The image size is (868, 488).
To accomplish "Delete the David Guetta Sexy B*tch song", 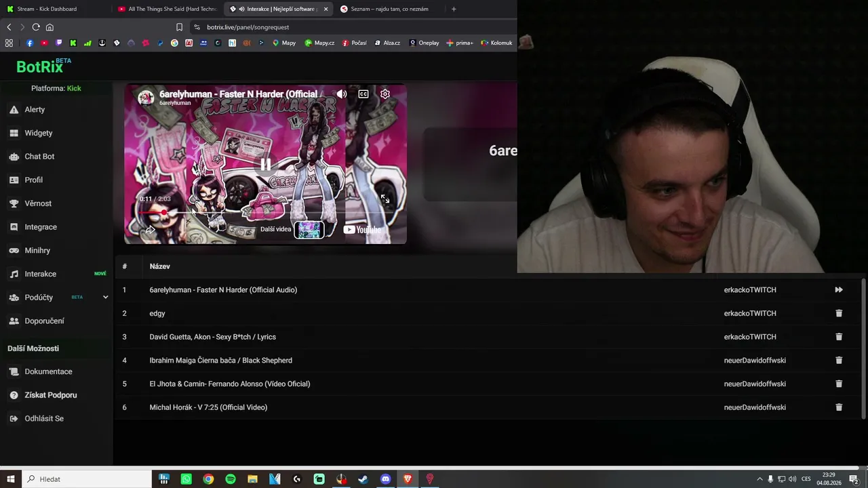I will pos(839,337).
